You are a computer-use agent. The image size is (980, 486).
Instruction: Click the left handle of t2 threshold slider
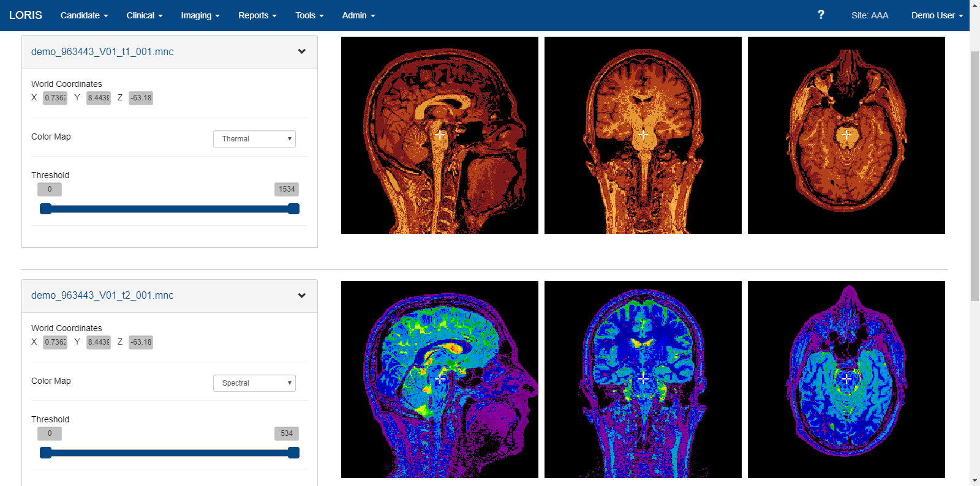pyautogui.click(x=45, y=453)
